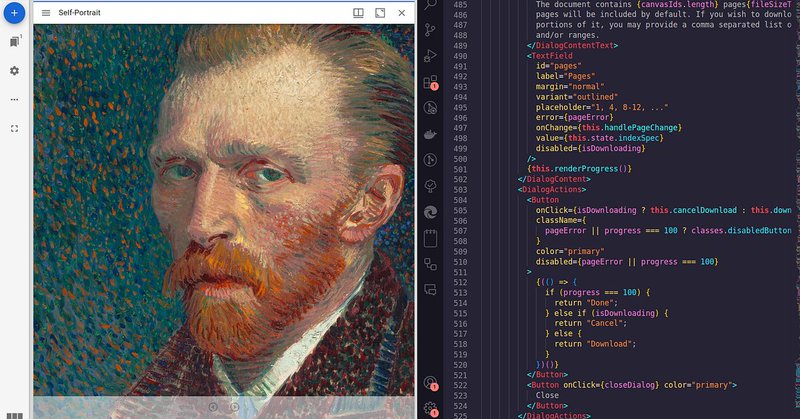Screen dimensions: 800x419
Task: Click return "Done" on line 514
Action: 586,303
